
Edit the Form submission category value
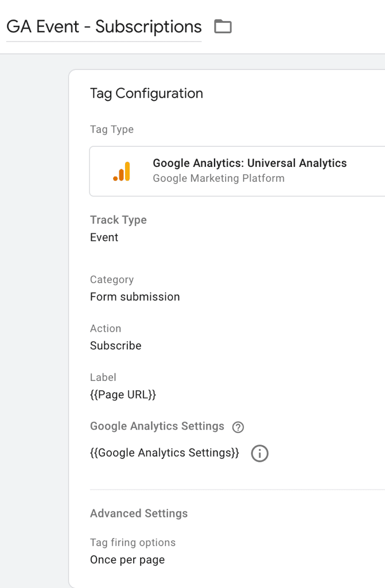(x=135, y=297)
